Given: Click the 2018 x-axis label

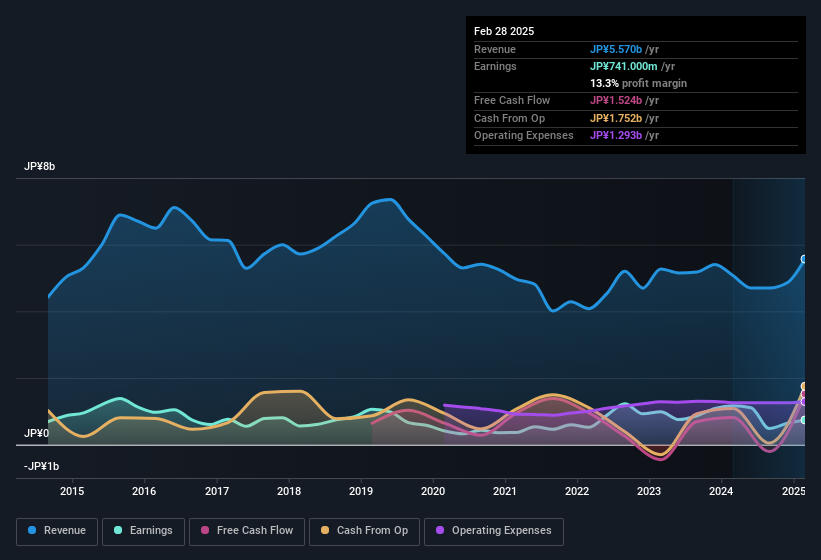Looking at the screenshot, I should point(289,491).
